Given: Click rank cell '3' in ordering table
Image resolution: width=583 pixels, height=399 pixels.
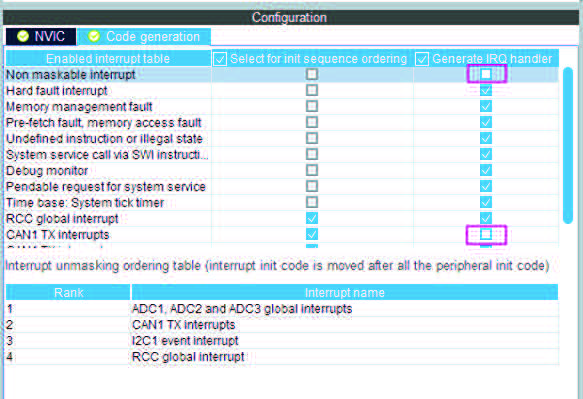Looking at the screenshot, I should (x=10, y=341).
